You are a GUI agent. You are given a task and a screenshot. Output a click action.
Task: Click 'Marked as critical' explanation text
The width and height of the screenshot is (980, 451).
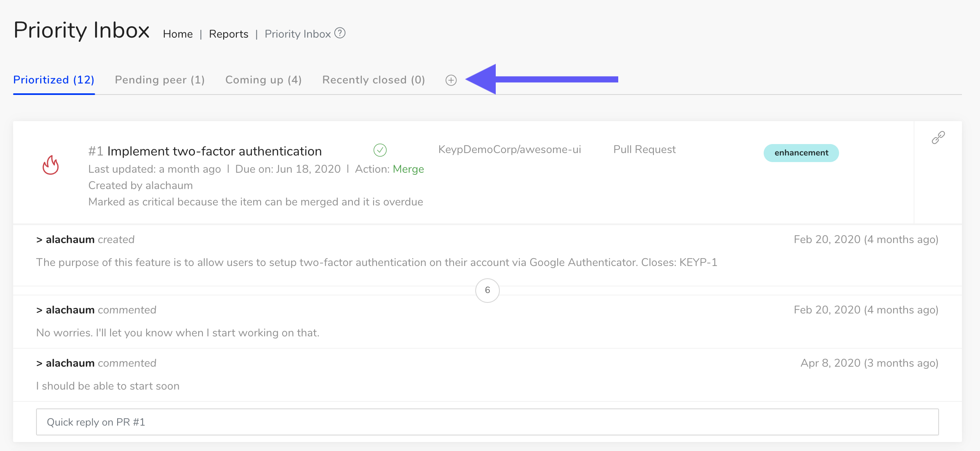click(256, 202)
